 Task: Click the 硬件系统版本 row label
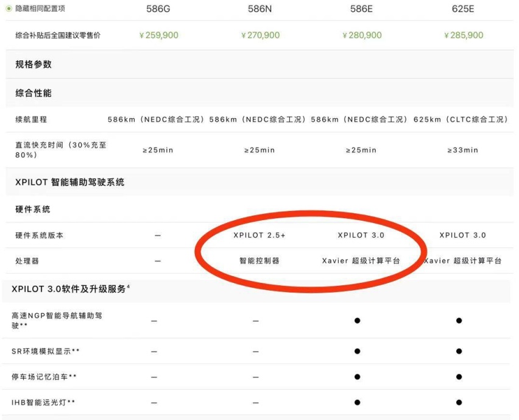click(40, 235)
